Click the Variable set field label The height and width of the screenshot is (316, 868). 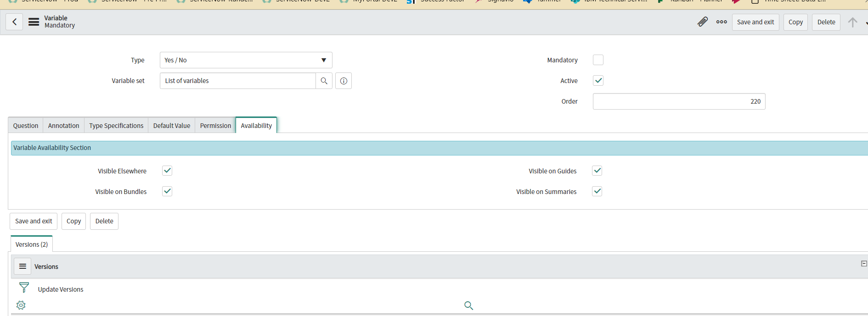[128, 81]
